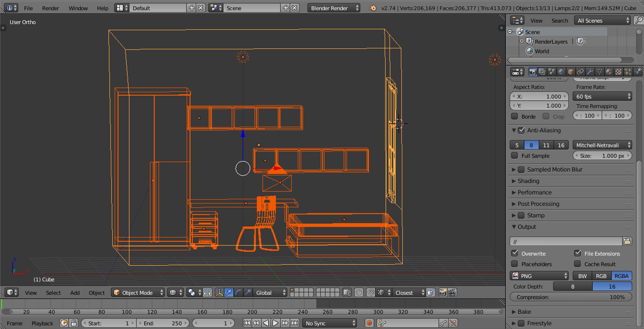
Task: Enable the Full Sample checkbox
Action: [x=515, y=155]
